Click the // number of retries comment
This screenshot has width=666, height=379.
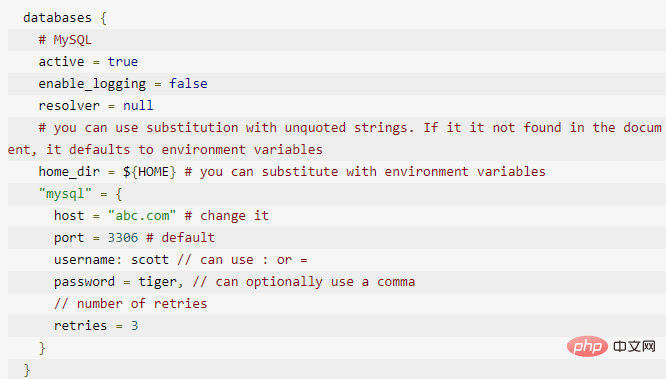[130, 304]
